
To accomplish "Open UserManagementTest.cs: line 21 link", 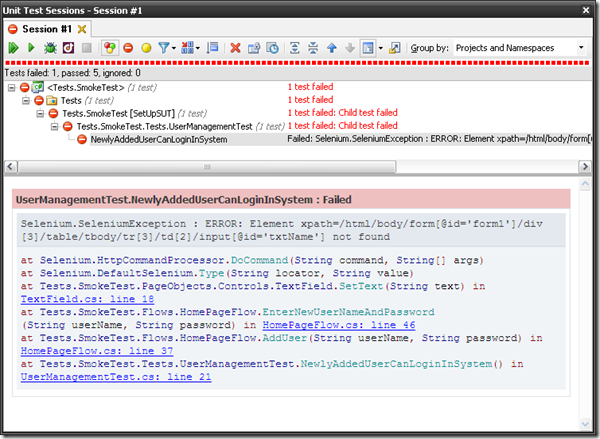I will coord(116,377).
